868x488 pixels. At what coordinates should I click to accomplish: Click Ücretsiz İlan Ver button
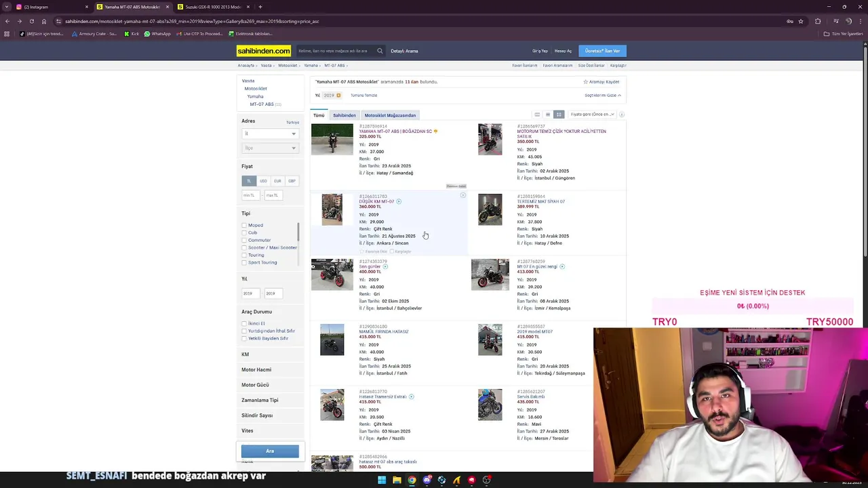[603, 51]
